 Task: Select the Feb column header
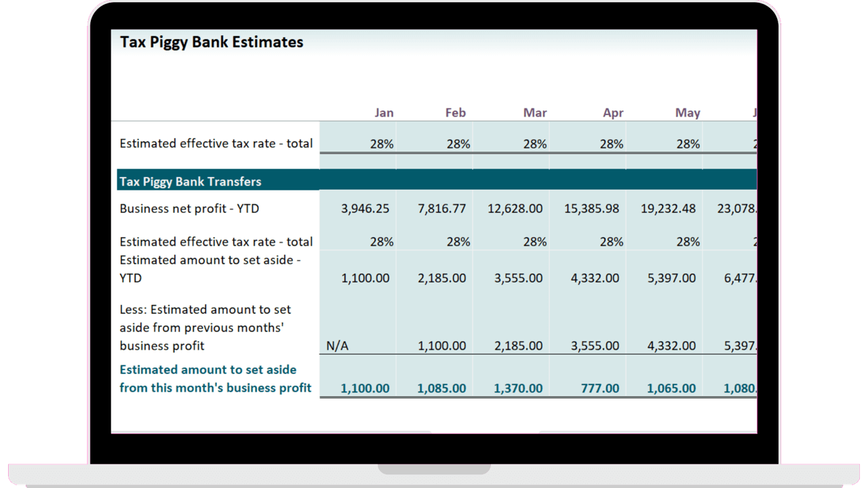[x=456, y=113]
